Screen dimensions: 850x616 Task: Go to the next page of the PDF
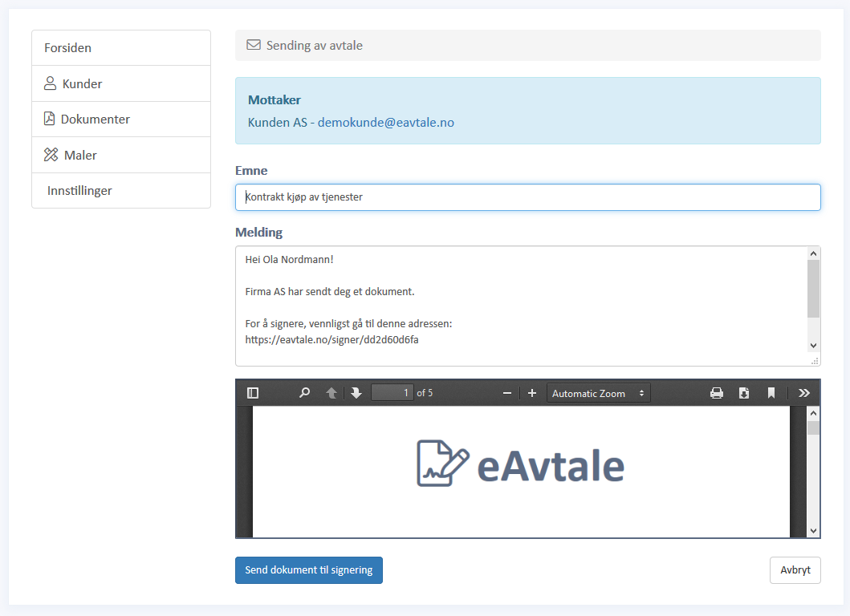coord(356,392)
